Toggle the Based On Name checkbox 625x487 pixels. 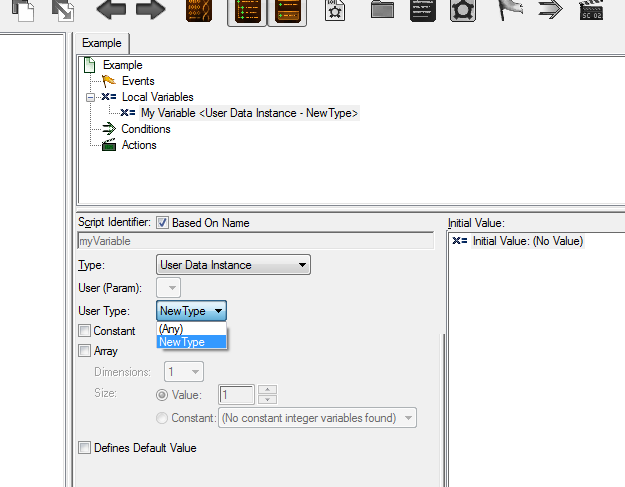(162, 223)
